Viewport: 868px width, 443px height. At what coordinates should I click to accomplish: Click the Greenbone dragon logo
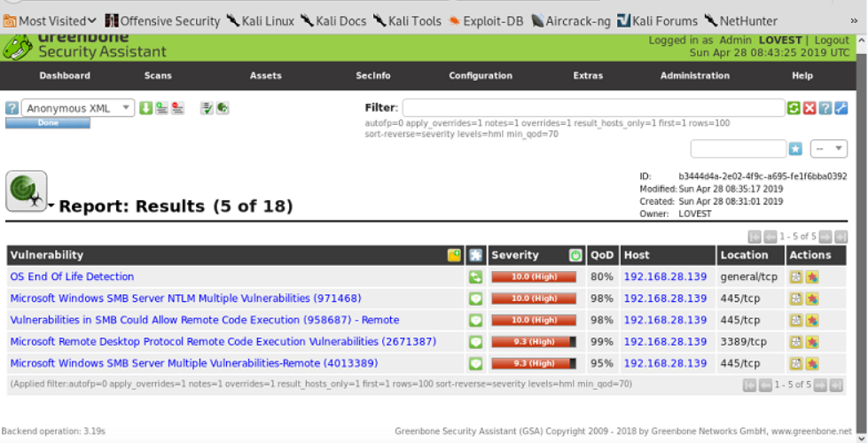18,48
